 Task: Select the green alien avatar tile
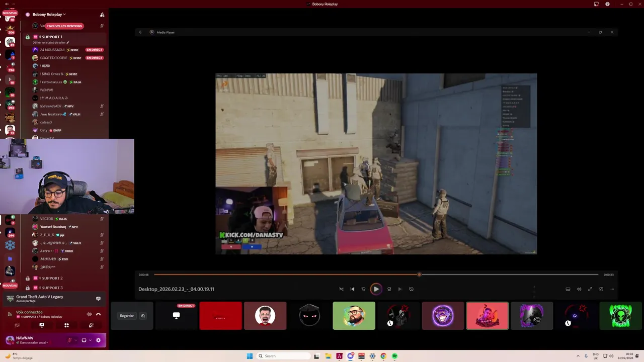coord(620,316)
